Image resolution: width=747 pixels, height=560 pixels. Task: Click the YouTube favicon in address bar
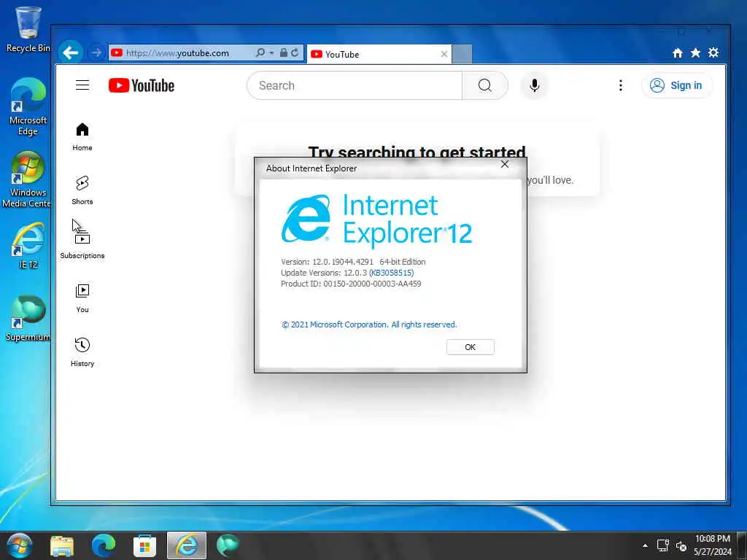(117, 52)
